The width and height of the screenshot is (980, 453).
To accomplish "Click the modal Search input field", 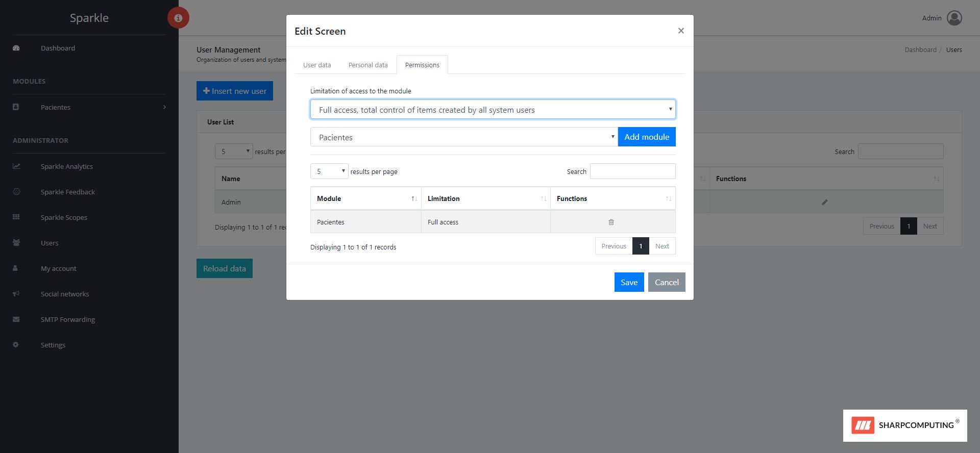I will click(632, 171).
